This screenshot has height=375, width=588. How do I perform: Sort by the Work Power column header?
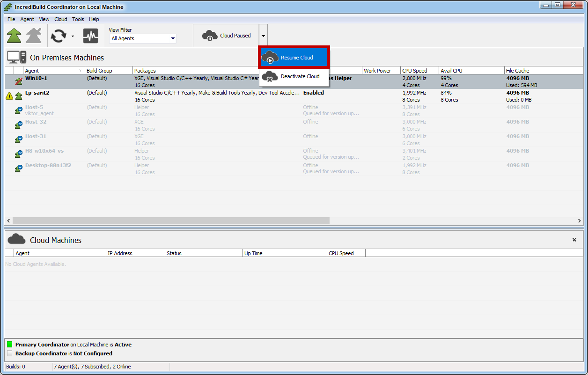tap(382, 71)
